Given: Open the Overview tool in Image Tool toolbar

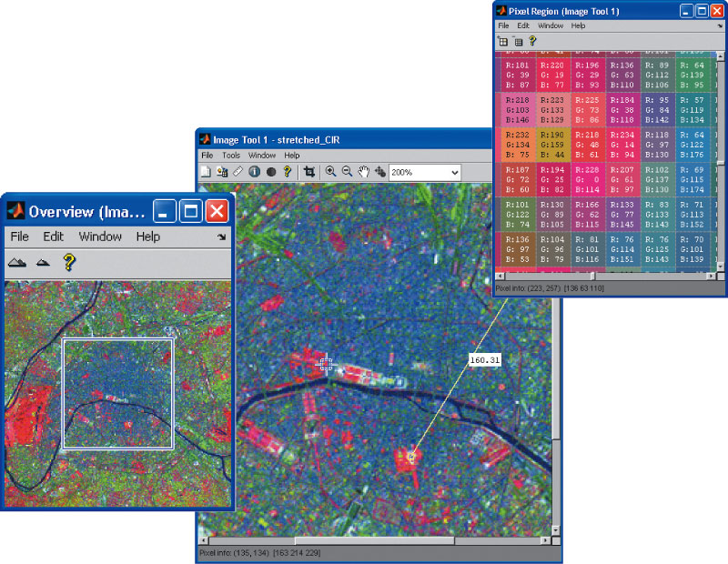Looking at the screenshot, I should coord(206,172).
